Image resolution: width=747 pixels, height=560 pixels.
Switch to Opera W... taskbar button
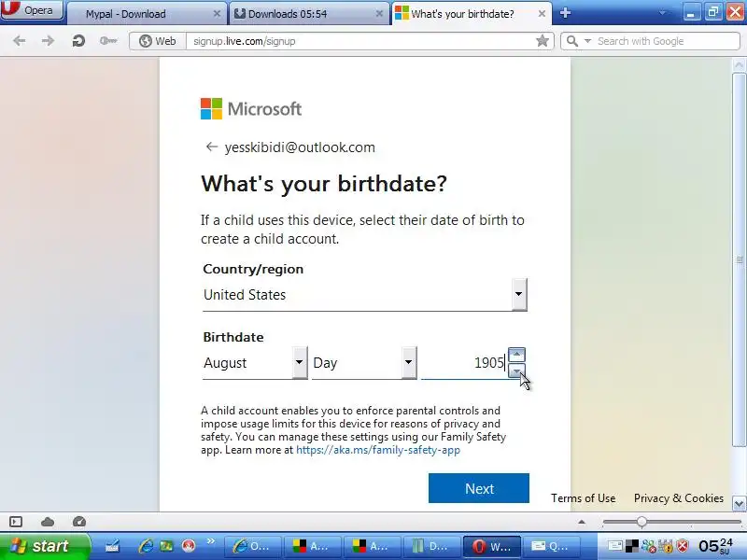pos(492,546)
